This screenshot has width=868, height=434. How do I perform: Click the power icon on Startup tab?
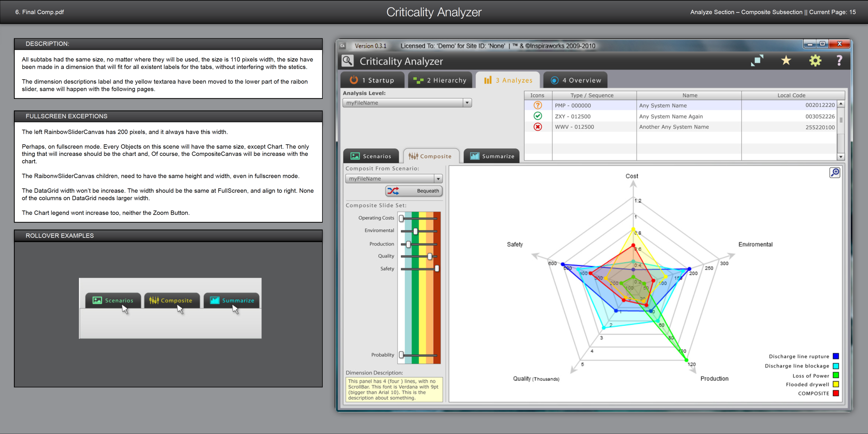[354, 80]
